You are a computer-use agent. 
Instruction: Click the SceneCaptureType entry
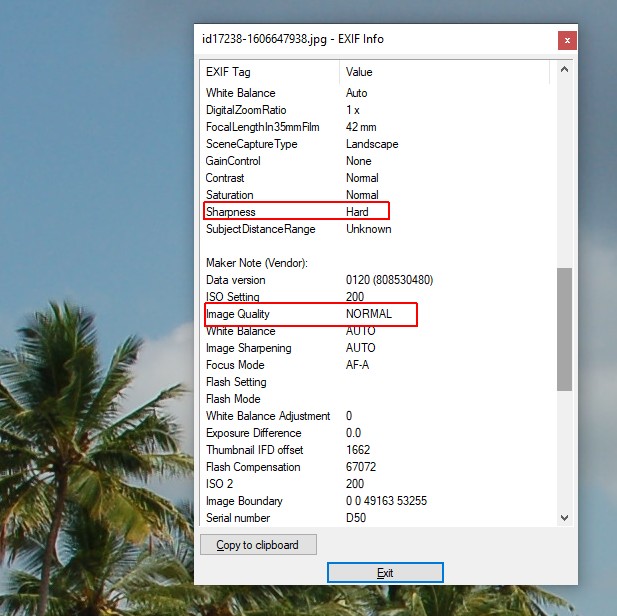[x=252, y=144]
